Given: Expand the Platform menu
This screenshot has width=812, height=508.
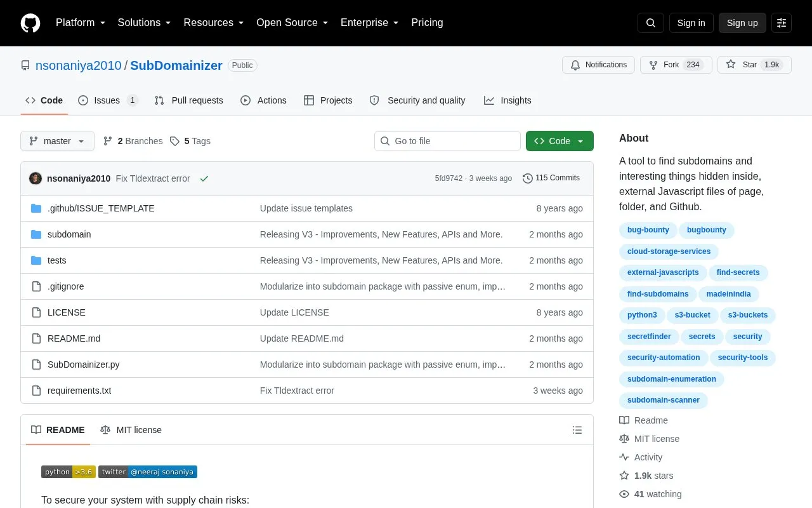Looking at the screenshot, I should [81, 23].
